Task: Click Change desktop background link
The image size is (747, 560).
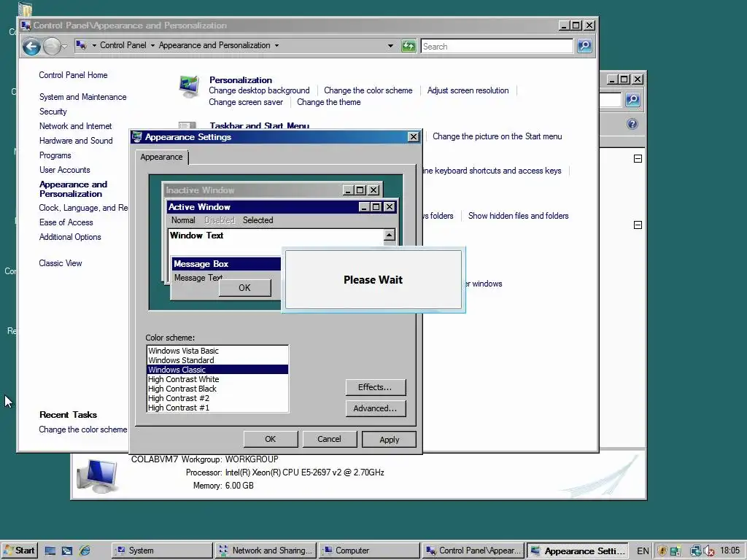Action: pyautogui.click(x=259, y=90)
